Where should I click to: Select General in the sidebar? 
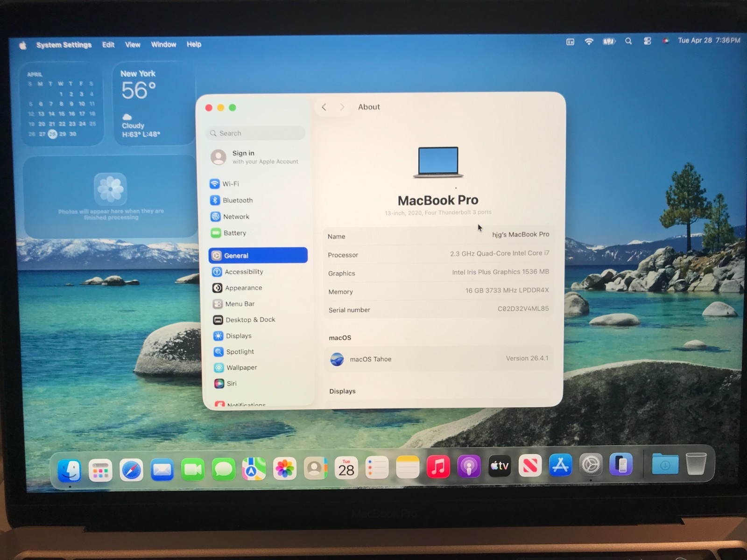pyautogui.click(x=258, y=255)
